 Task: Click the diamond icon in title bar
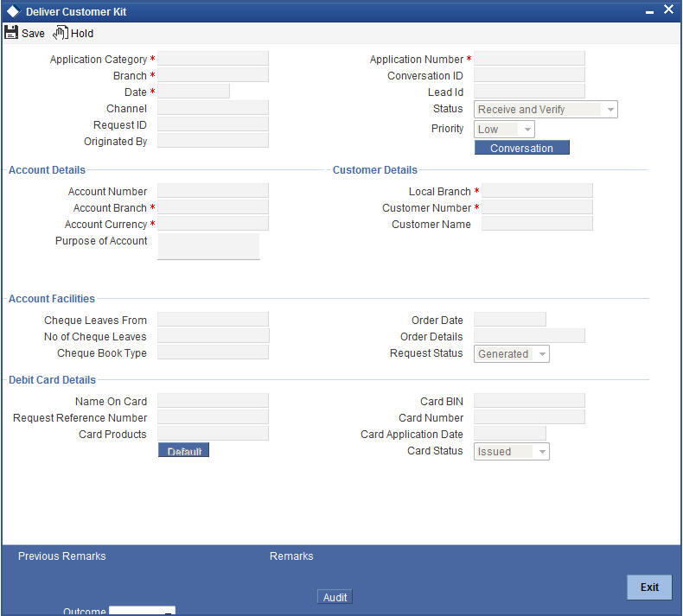point(13,11)
